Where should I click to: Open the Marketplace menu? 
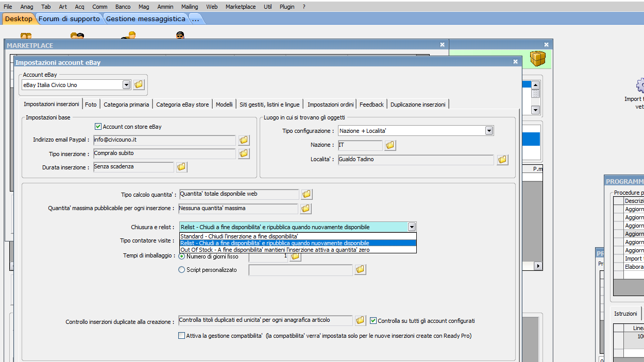pyautogui.click(x=241, y=7)
